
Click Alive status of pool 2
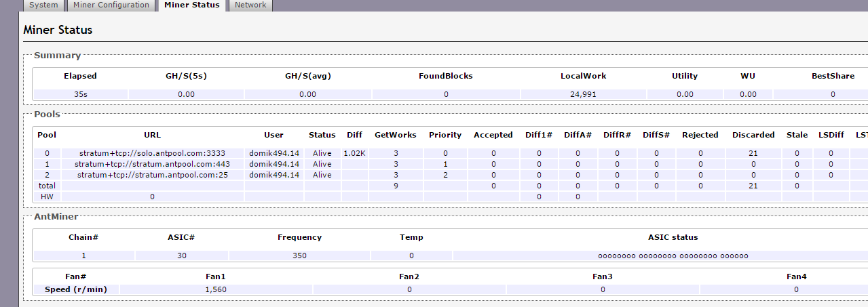click(x=322, y=176)
